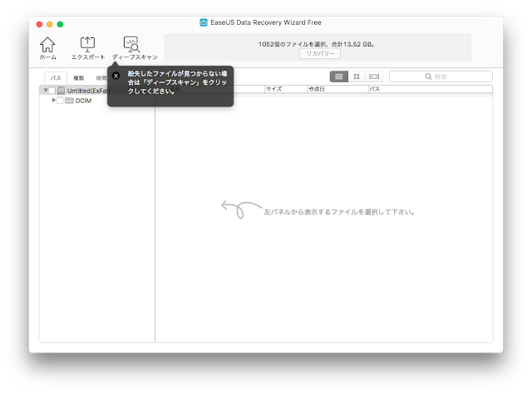Click the Untitled drive disk icon
The height and width of the screenshot is (394, 532).
(61, 91)
